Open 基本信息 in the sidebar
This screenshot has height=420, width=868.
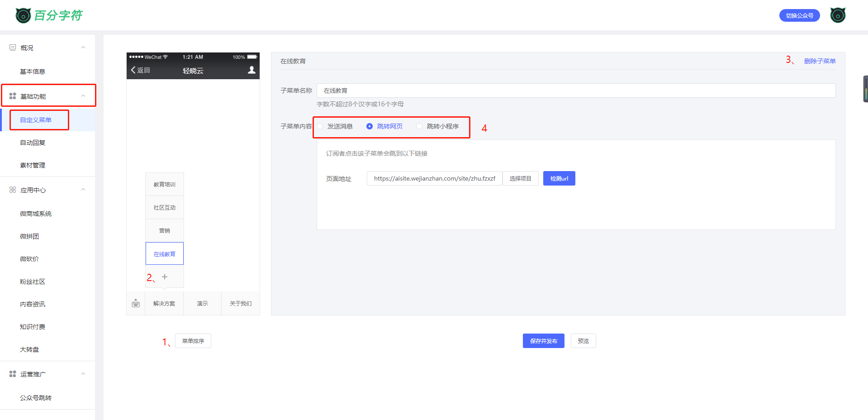(33, 72)
